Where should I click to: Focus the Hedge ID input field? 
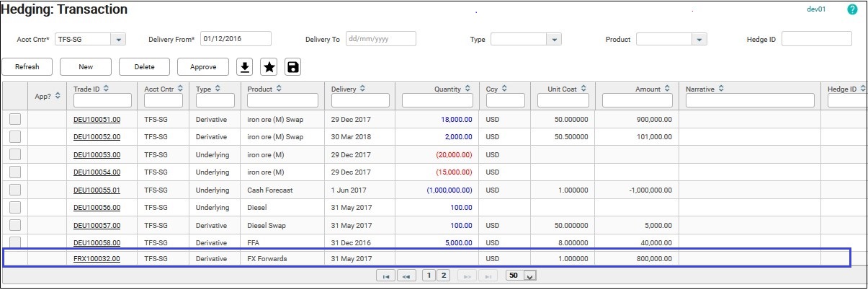[816, 39]
